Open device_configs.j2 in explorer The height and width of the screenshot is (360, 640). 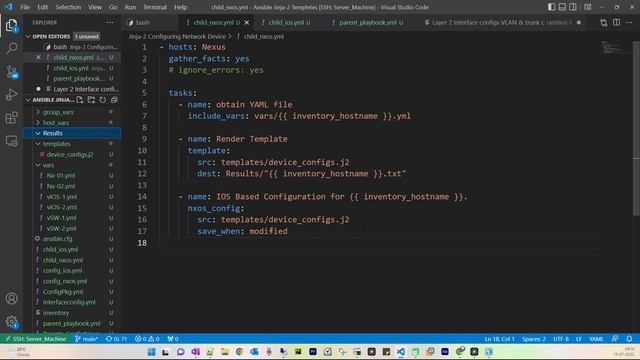tap(70, 154)
